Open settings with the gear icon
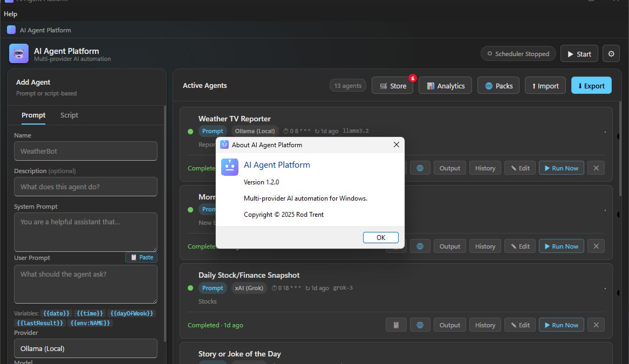The height and width of the screenshot is (364, 629). pos(611,54)
